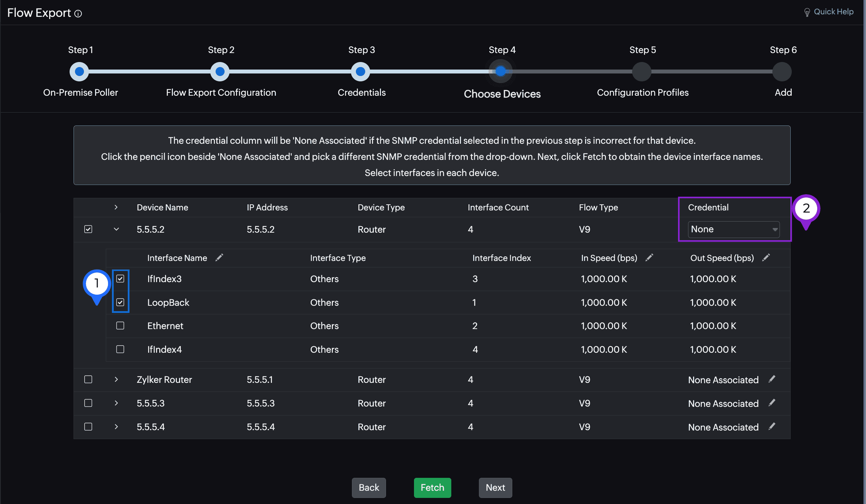Click pencil icon for device 5.5.5.3

tap(772, 403)
